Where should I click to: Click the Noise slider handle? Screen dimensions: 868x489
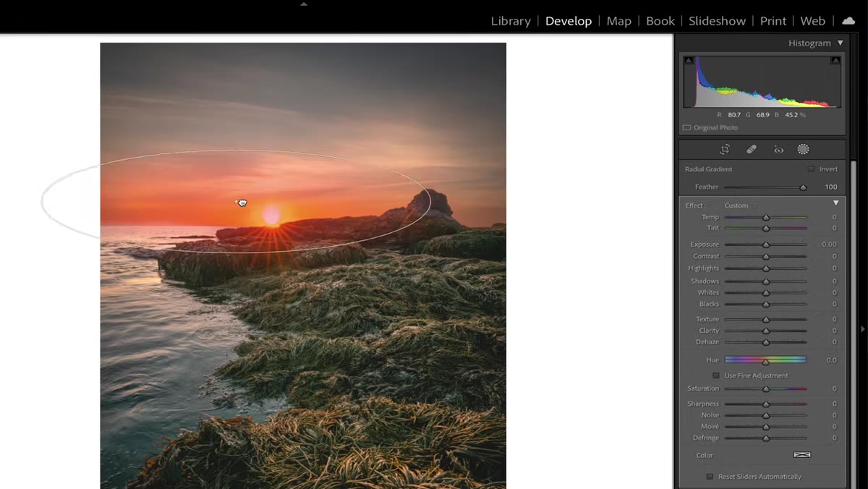(x=766, y=416)
